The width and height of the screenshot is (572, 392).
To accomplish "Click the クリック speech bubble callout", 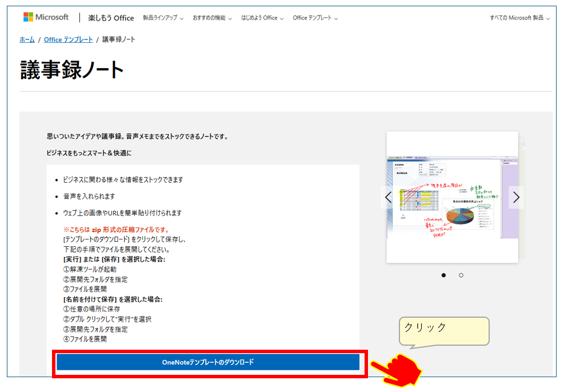I will point(444,330).
